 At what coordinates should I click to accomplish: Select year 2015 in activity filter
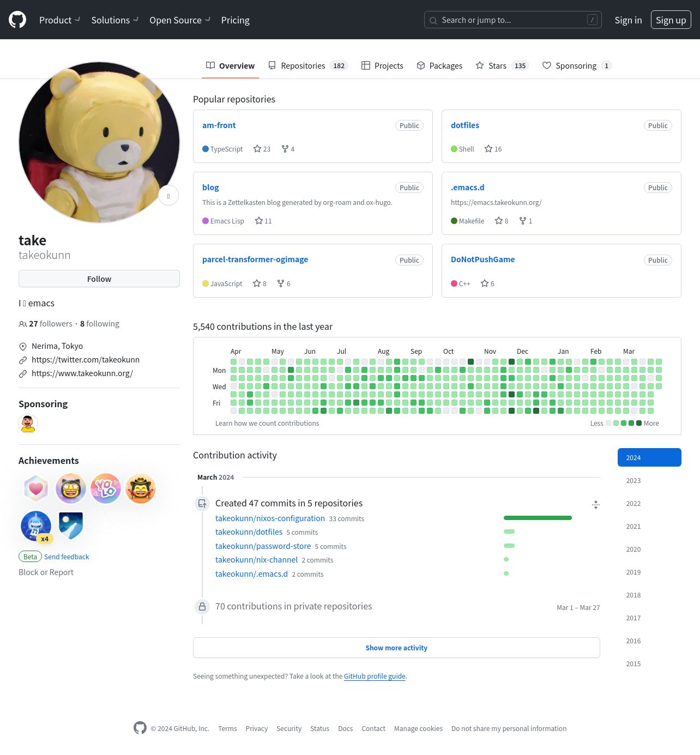tap(649, 663)
